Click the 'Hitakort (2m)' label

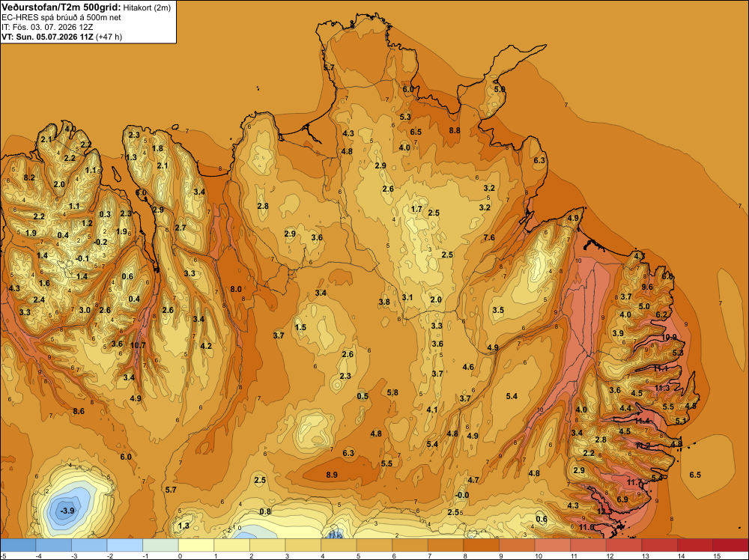[x=146, y=7]
